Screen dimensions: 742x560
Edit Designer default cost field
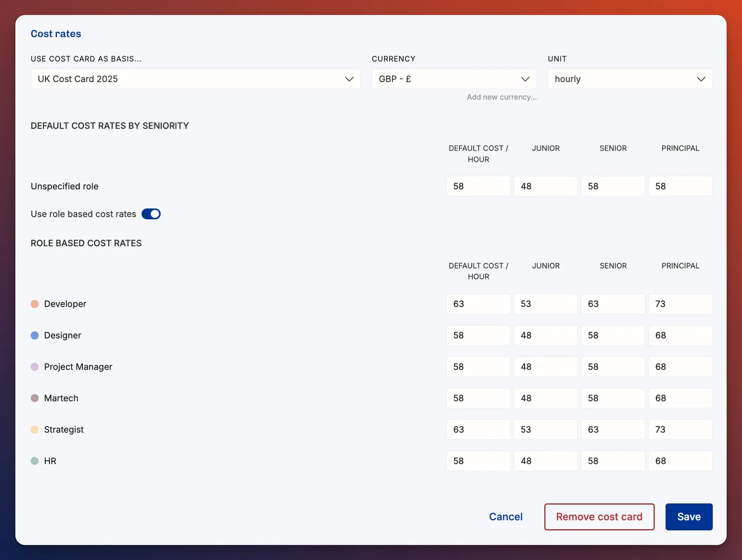click(479, 335)
